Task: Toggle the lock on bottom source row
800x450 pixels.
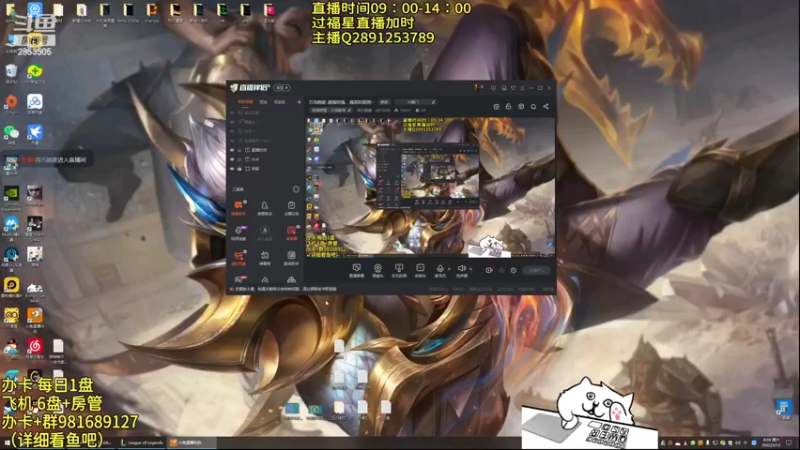Action: coord(239,168)
